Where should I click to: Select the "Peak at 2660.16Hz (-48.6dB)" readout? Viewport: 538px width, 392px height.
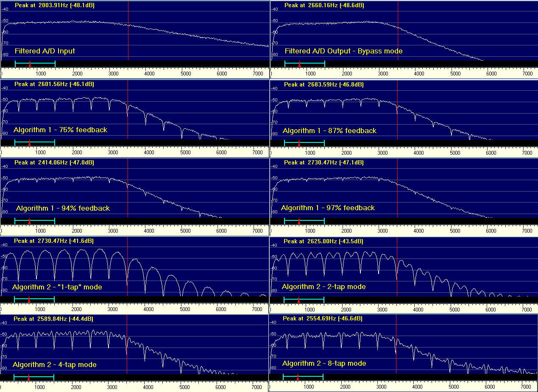pyautogui.click(x=324, y=6)
